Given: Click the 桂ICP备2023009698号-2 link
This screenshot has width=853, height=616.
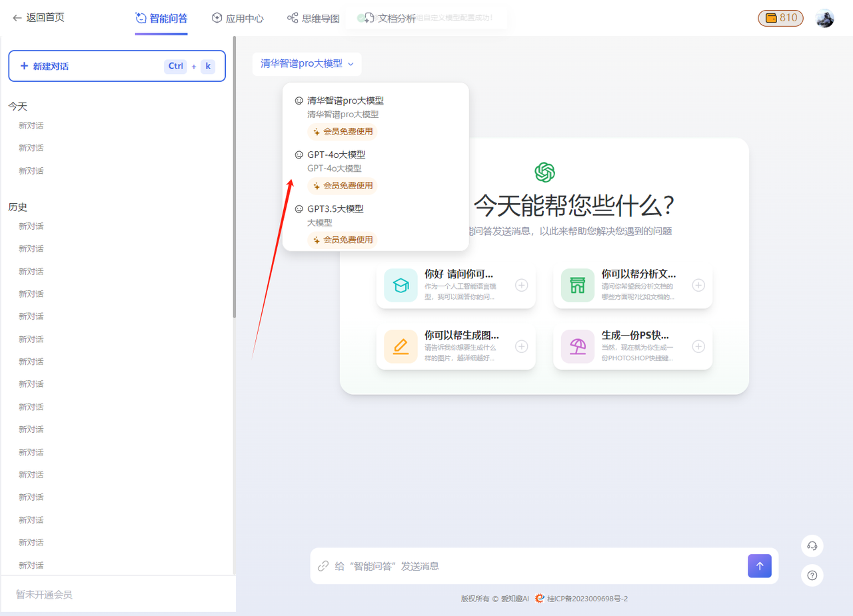Looking at the screenshot, I should [587, 599].
